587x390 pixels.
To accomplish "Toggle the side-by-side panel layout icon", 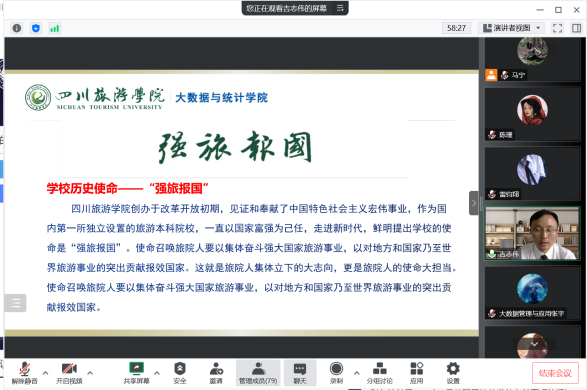I will click(x=577, y=28).
